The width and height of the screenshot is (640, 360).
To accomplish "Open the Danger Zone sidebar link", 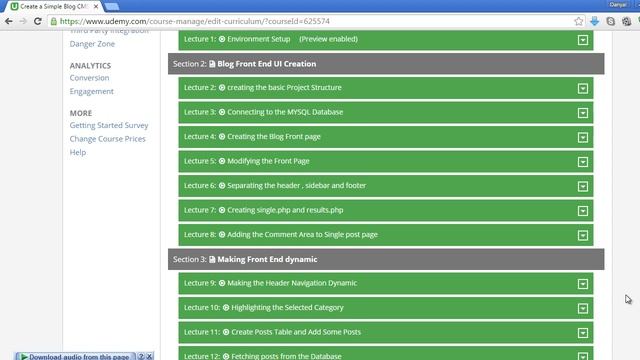I will click(92, 44).
